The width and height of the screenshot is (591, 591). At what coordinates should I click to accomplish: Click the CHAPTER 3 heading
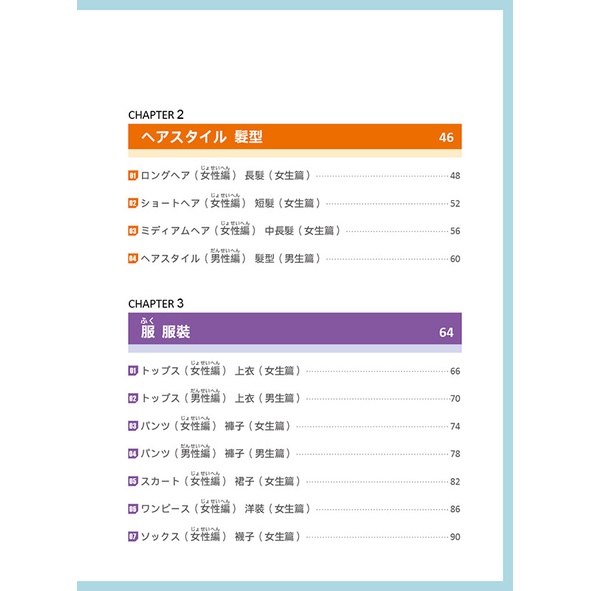pos(156,303)
